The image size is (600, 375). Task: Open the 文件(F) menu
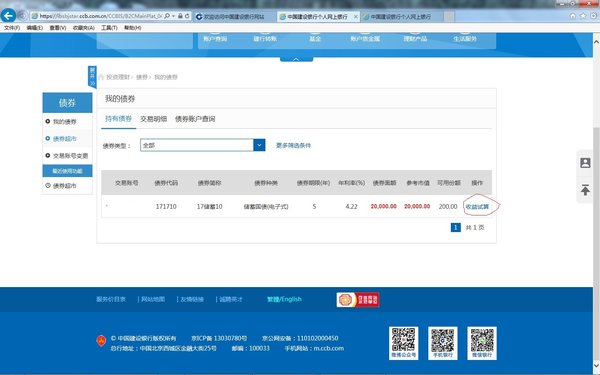(12, 28)
